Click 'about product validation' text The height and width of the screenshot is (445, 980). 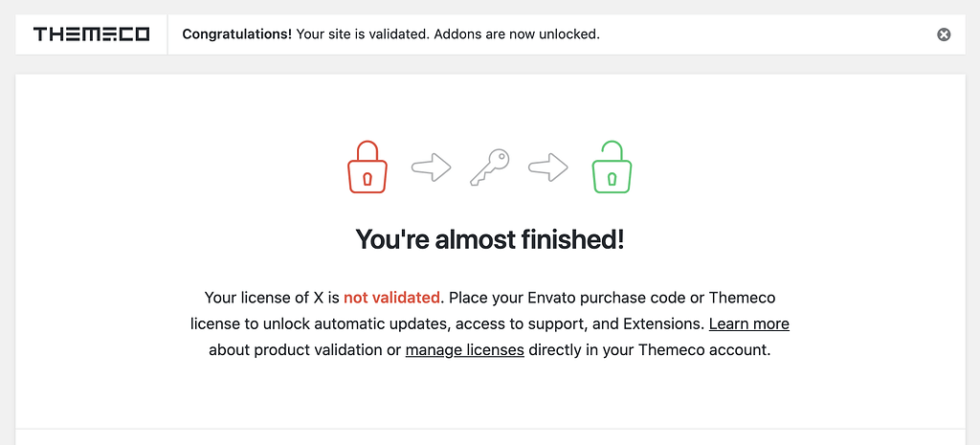pos(295,349)
